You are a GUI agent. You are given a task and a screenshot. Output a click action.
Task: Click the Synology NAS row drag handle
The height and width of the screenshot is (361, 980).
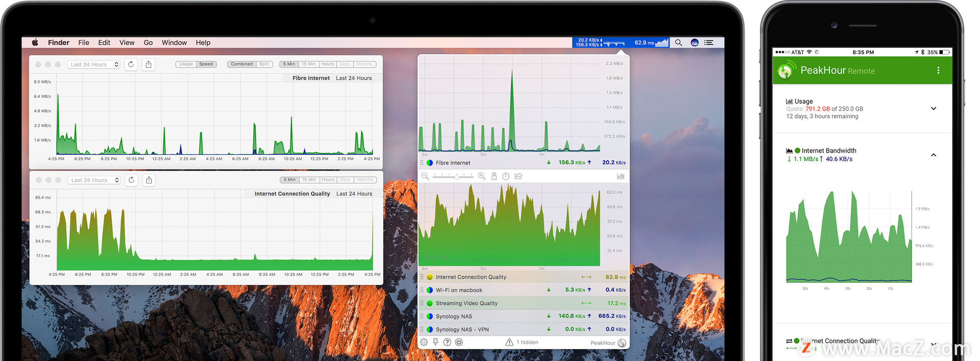422,316
